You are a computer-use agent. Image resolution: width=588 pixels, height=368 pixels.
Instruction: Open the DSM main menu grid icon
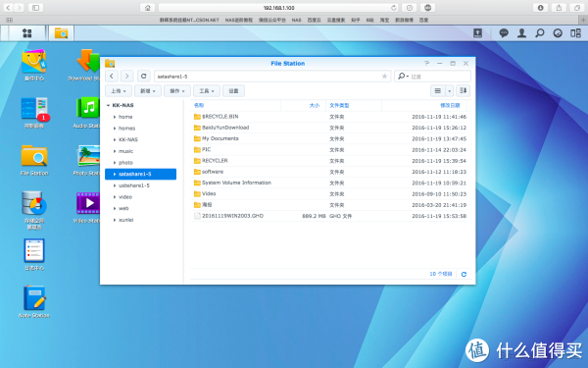click(27, 33)
